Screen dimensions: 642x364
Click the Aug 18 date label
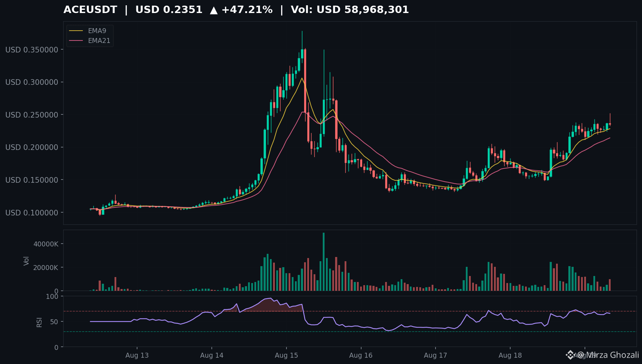pos(510,355)
